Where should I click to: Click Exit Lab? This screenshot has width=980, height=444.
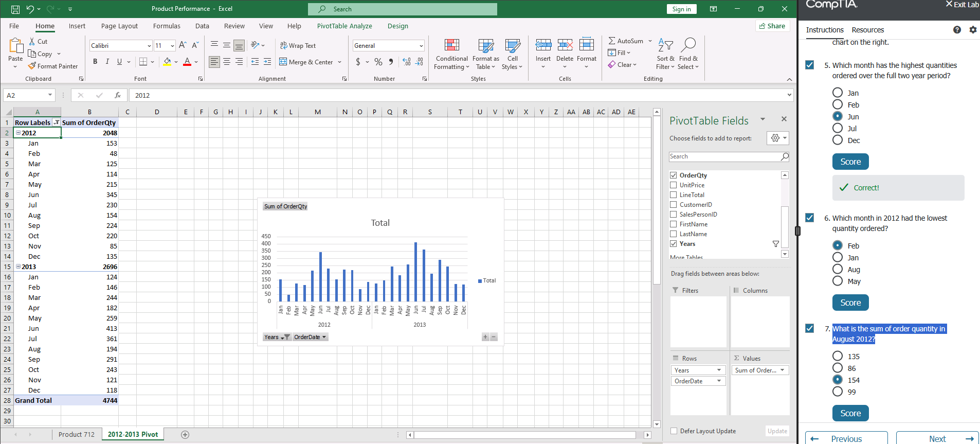(x=963, y=5)
